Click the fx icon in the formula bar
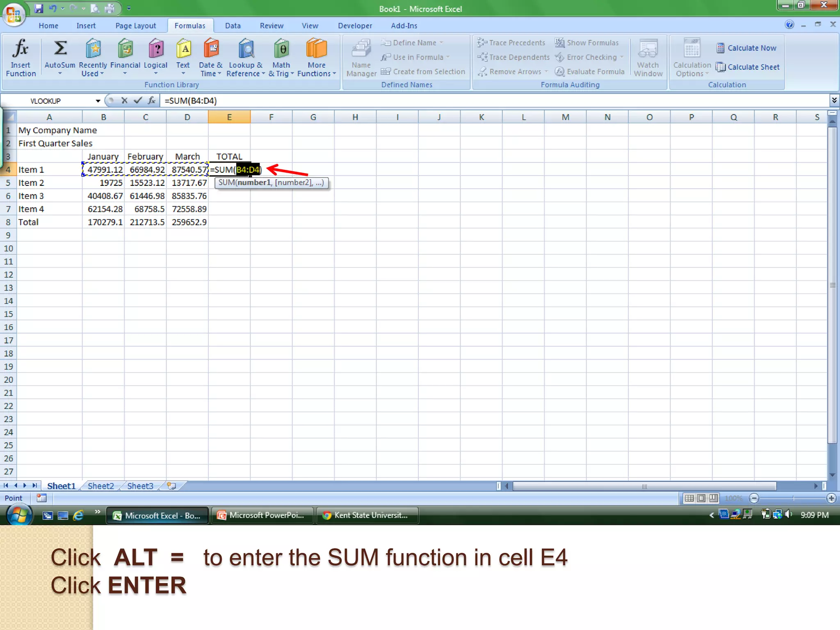 pyautogui.click(x=151, y=100)
